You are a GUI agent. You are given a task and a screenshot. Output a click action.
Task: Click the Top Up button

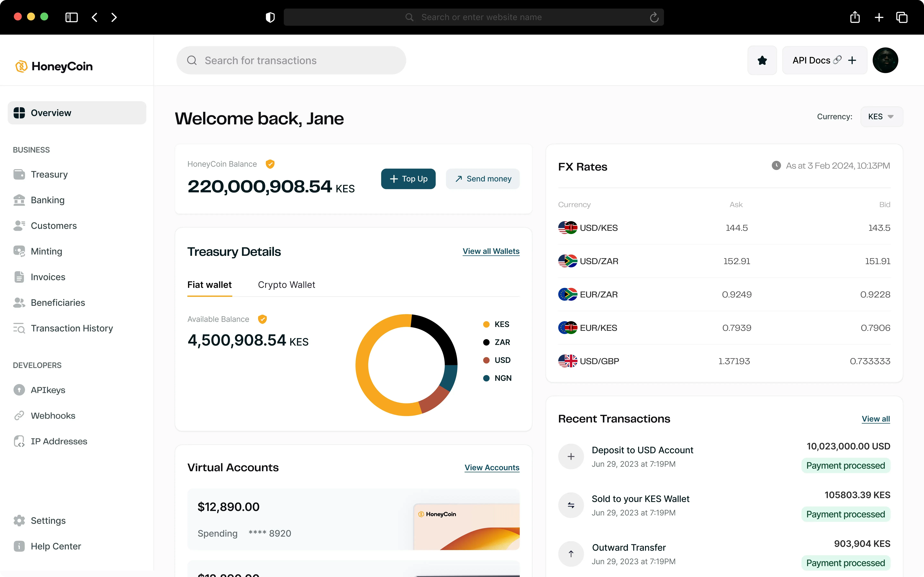click(408, 179)
